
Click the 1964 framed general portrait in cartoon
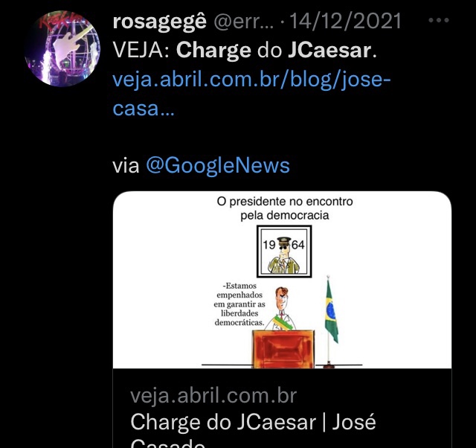pyautogui.click(x=284, y=252)
